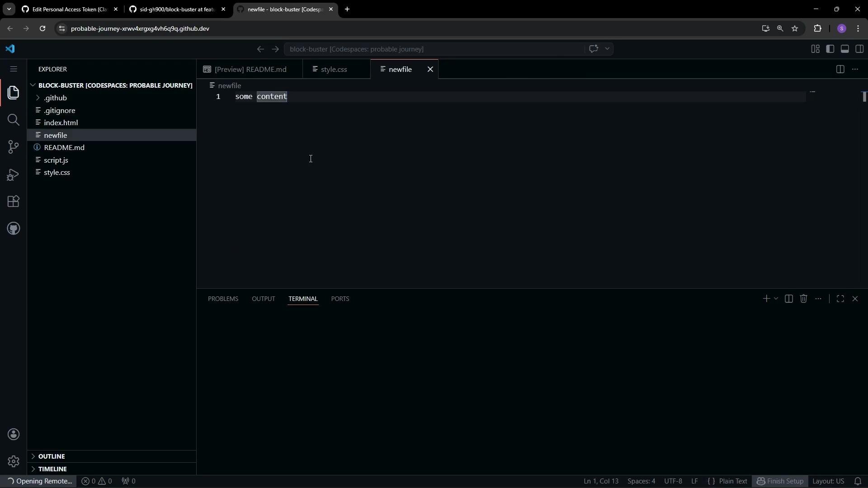Close the bottom terminal panel
The width and height of the screenshot is (868, 488).
[x=855, y=299]
